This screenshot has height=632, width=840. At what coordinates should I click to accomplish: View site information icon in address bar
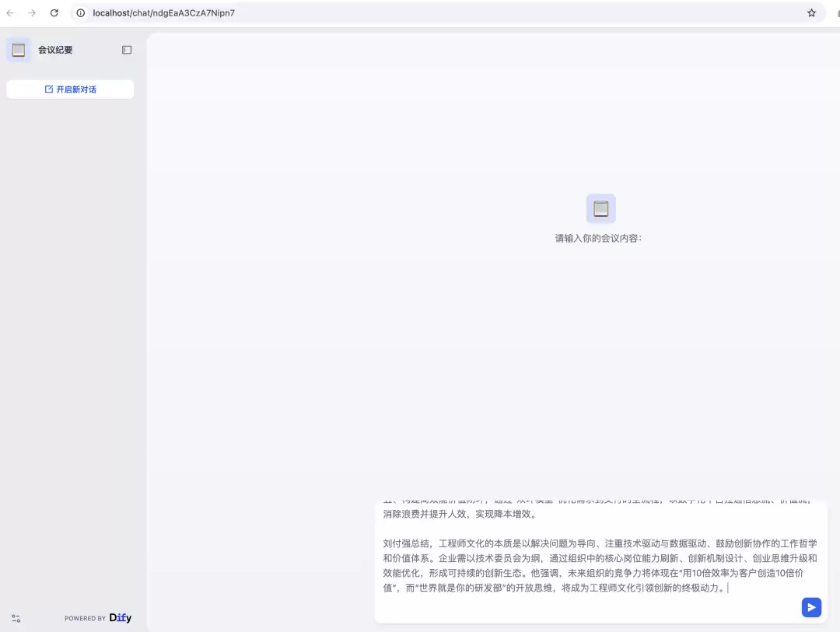coord(80,13)
